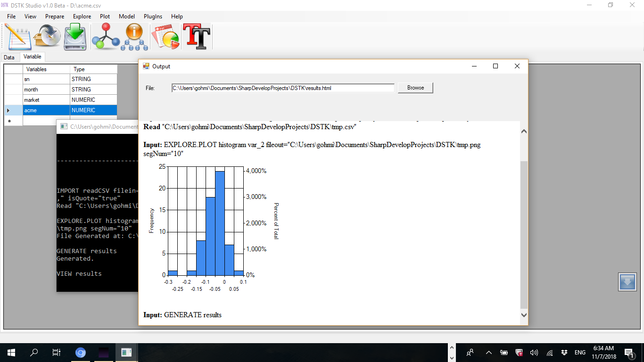Switch to the Data tab
The image size is (644, 362).
[x=9, y=58]
